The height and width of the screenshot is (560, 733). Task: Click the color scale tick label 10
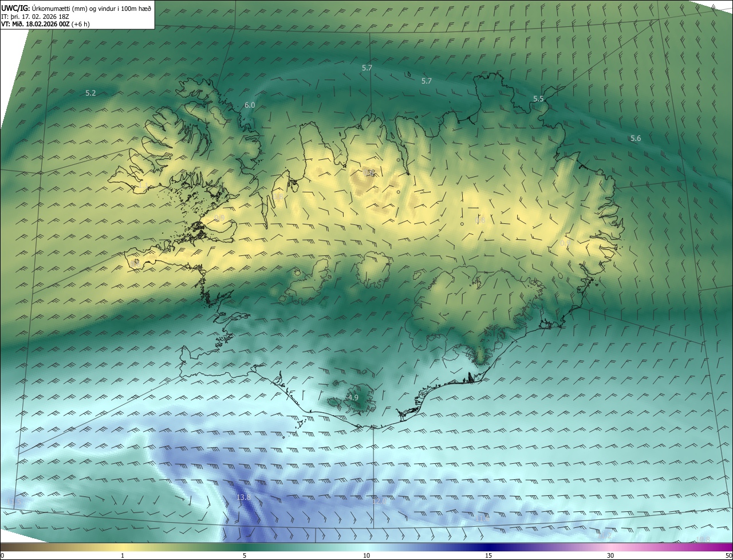tap(366, 555)
